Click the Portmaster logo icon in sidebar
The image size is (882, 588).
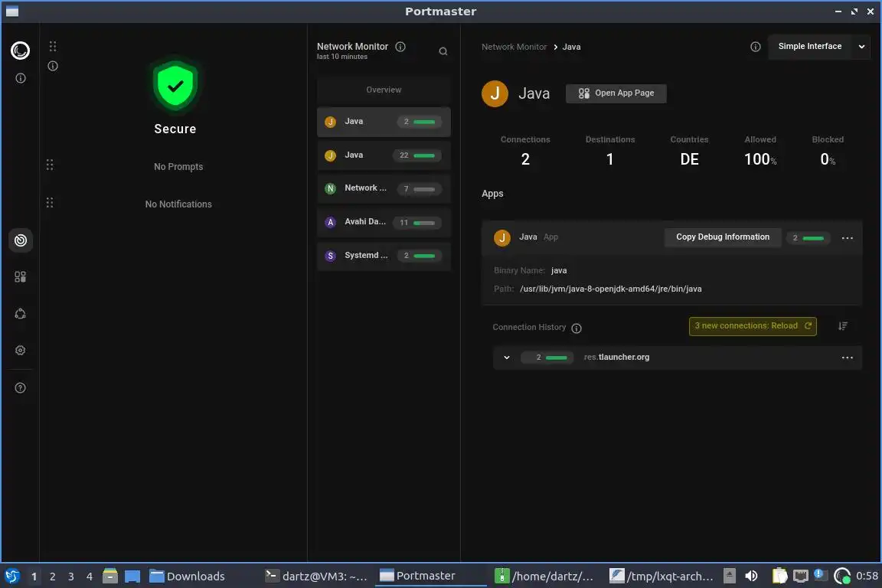click(20, 51)
